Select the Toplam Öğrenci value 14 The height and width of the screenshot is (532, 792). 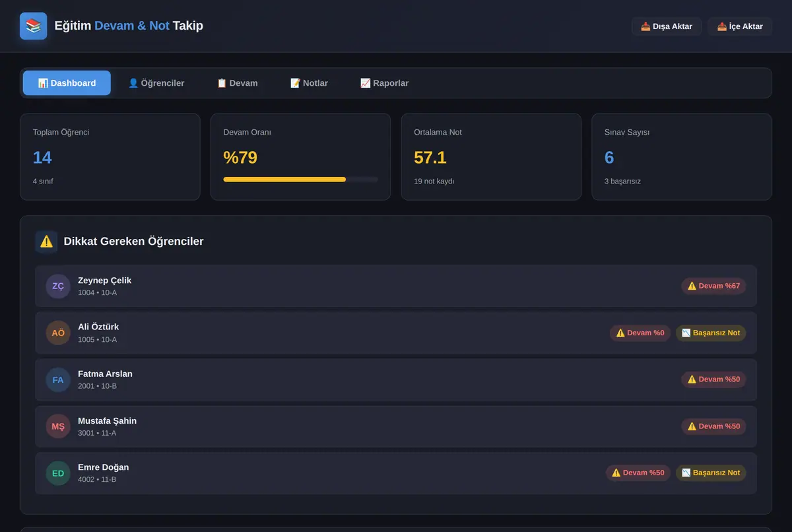(42, 158)
